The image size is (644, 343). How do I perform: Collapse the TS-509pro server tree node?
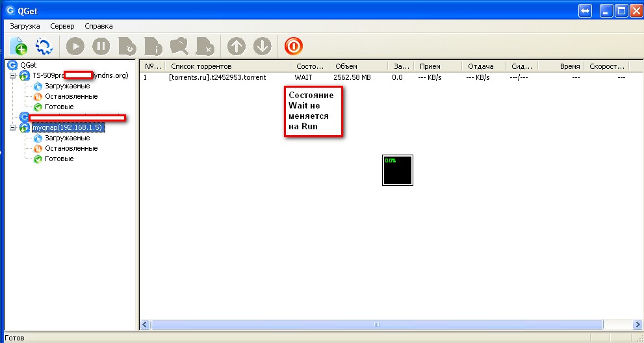(x=14, y=76)
